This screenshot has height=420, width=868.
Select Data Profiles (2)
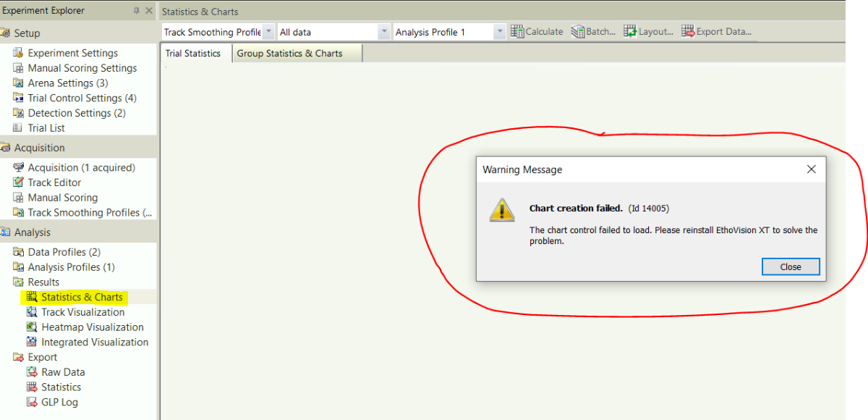(x=64, y=252)
